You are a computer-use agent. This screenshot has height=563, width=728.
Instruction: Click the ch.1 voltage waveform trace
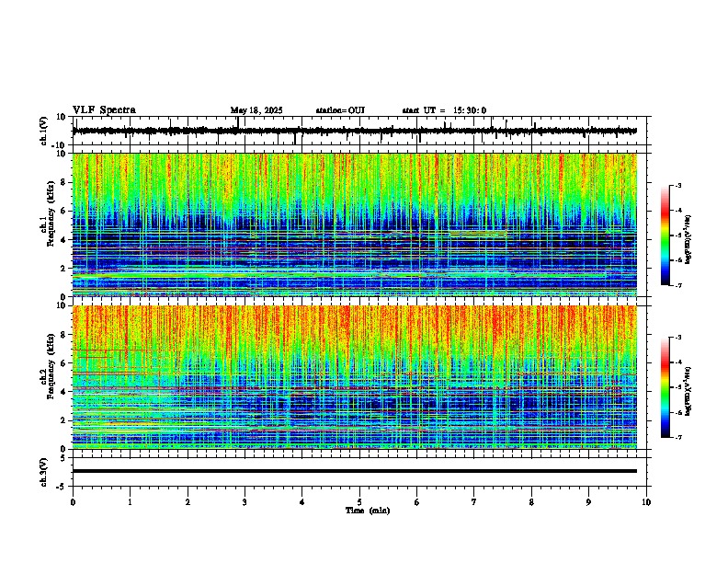point(355,131)
